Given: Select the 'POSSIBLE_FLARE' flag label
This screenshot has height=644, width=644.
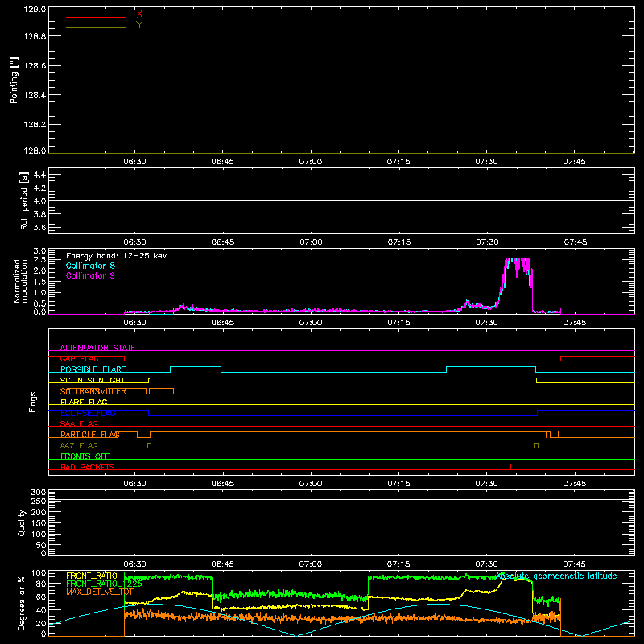Looking at the screenshot, I should [x=93, y=369].
